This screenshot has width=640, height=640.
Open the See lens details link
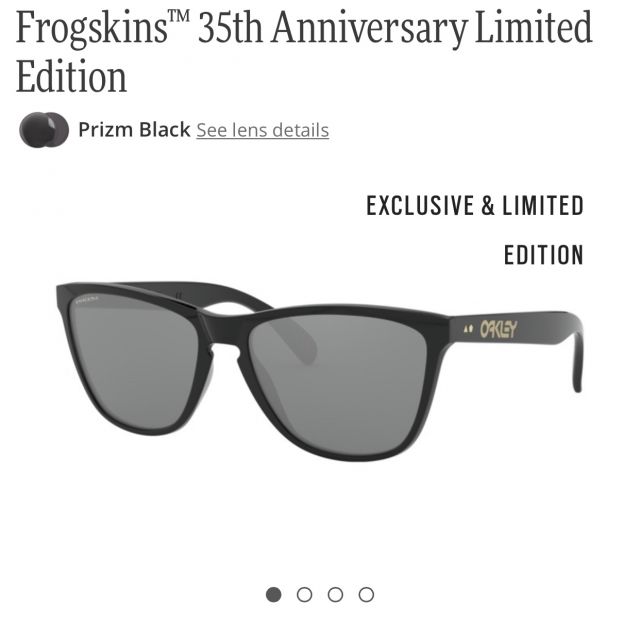tap(262, 130)
